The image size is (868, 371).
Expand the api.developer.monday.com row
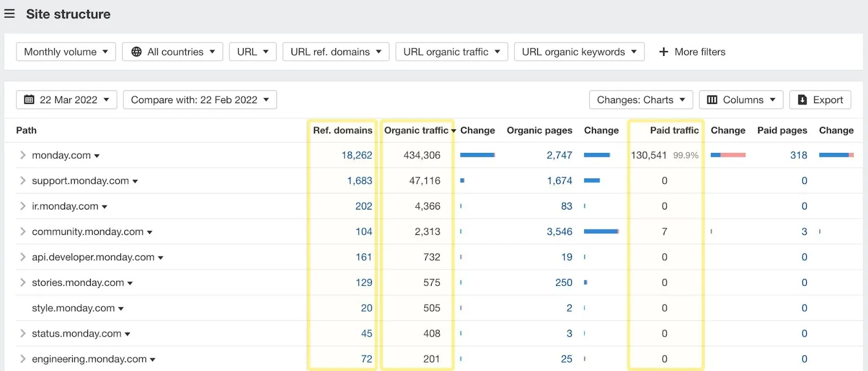tap(22, 257)
